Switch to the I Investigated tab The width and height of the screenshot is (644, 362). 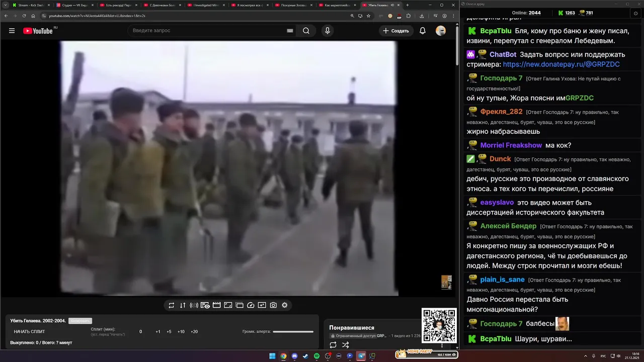click(206, 5)
